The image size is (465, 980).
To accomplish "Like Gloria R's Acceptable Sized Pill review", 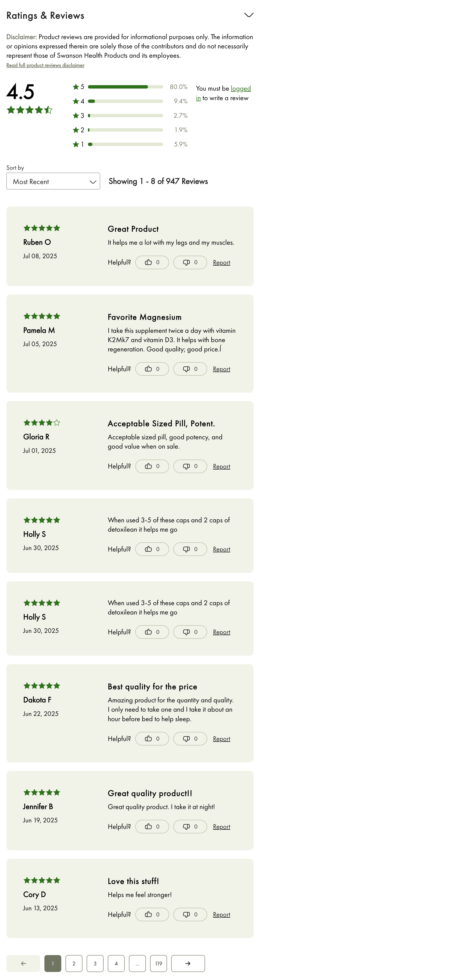I will (x=152, y=466).
